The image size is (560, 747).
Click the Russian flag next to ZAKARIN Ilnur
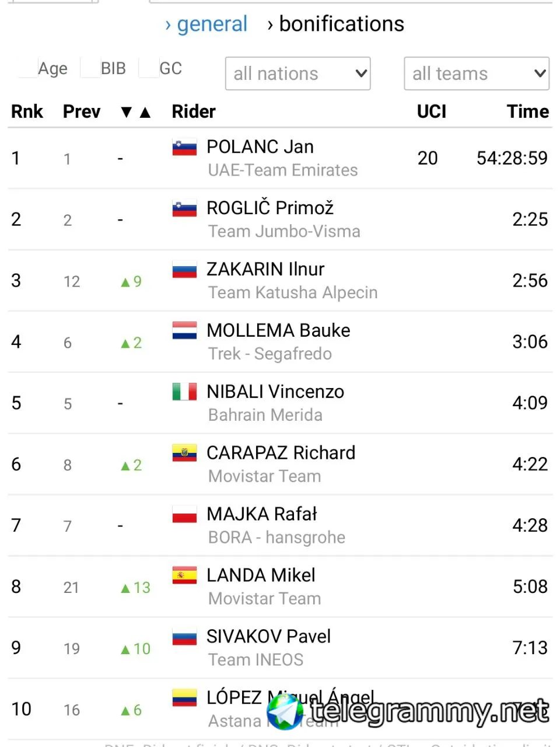[x=184, y=270]
